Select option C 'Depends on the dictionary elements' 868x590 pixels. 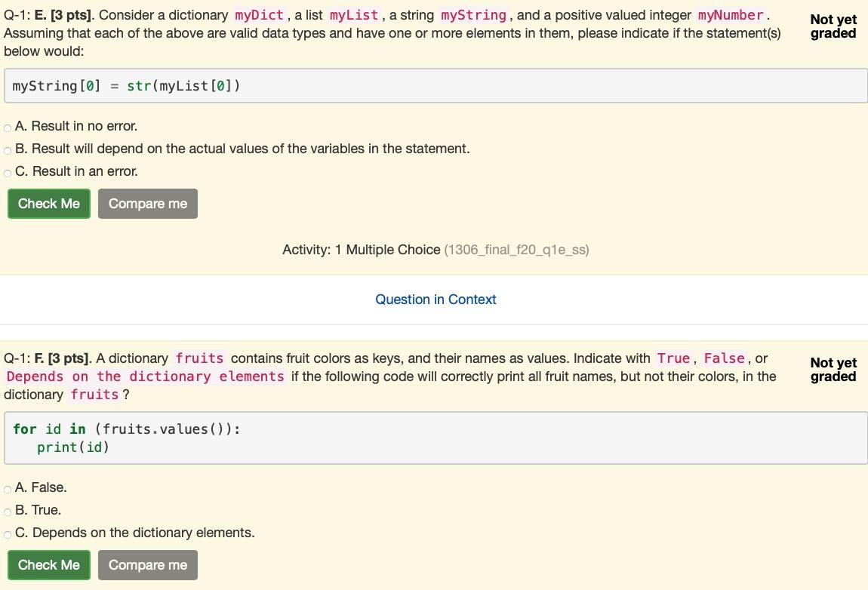coord(8,534)
